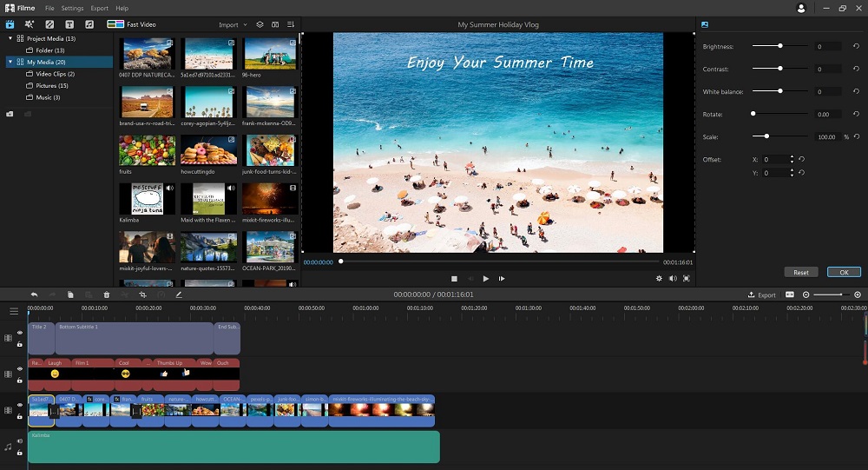Click the Undo arrow in timeline toolbar
868x470 pixels.
tap(34, 295)
